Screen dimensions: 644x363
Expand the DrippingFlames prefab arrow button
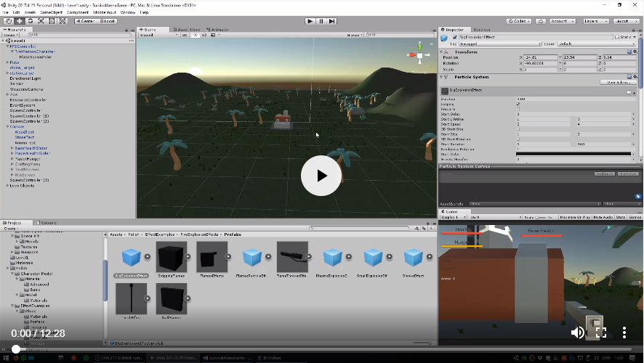[x=188, y=257]
